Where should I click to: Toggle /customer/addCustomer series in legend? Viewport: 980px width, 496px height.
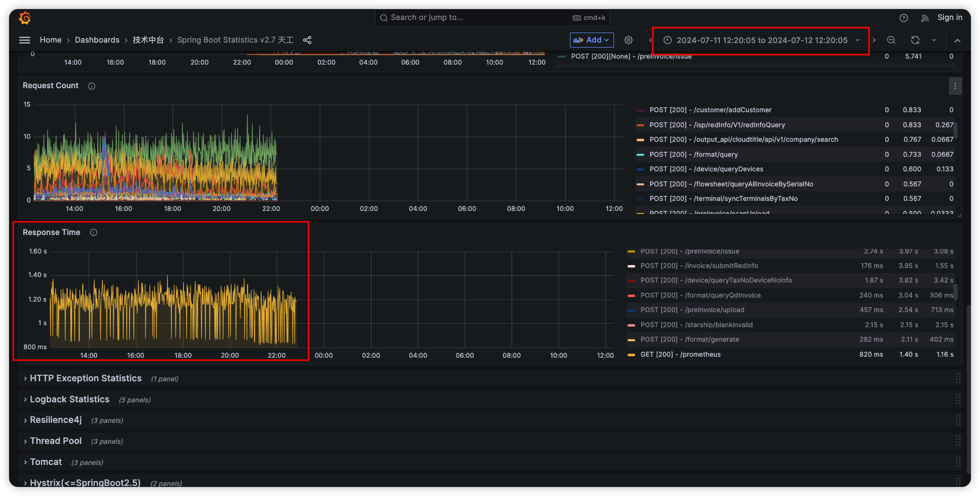tap(710, 110)
